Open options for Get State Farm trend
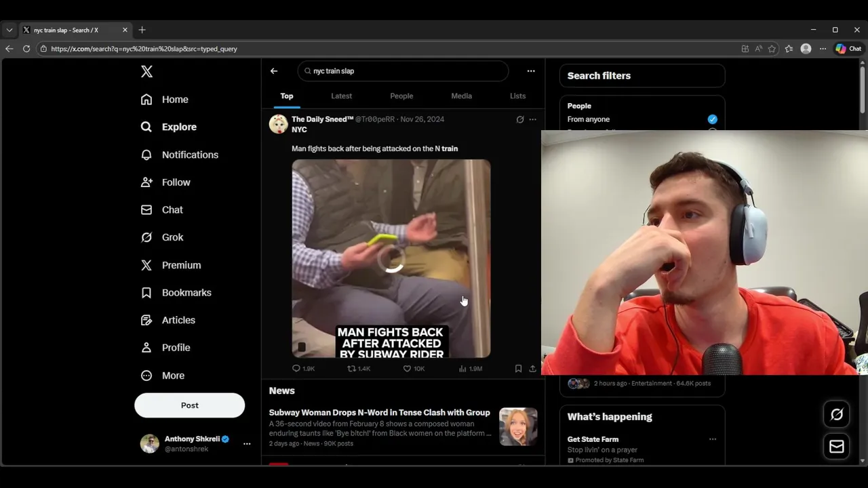 pyautogui.click(x=713, y=439)
